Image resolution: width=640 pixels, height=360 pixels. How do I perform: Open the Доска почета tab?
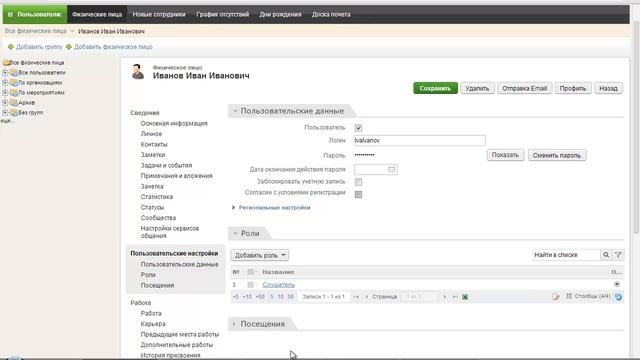[331, 14]
